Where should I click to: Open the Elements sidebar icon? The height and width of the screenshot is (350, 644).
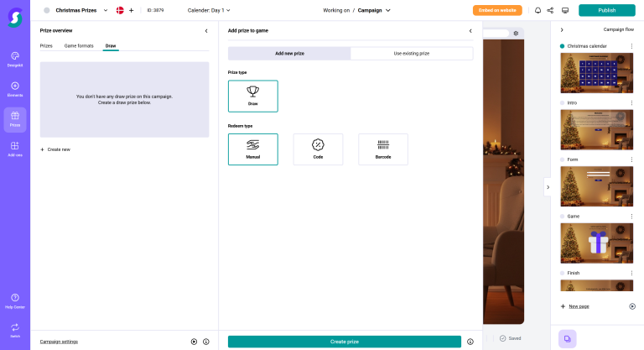point(15,89)
